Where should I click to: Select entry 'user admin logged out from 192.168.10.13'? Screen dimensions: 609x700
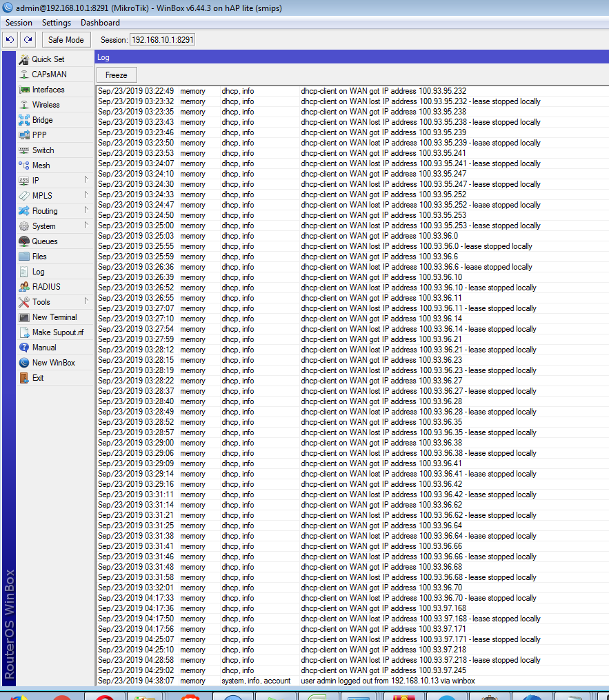[352, 681]
